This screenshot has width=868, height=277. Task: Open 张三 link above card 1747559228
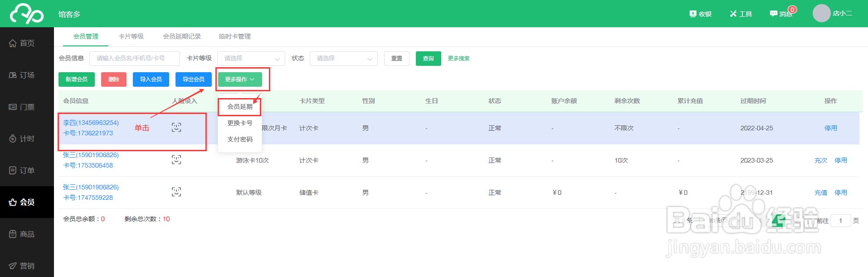click(x=91, y=188)
